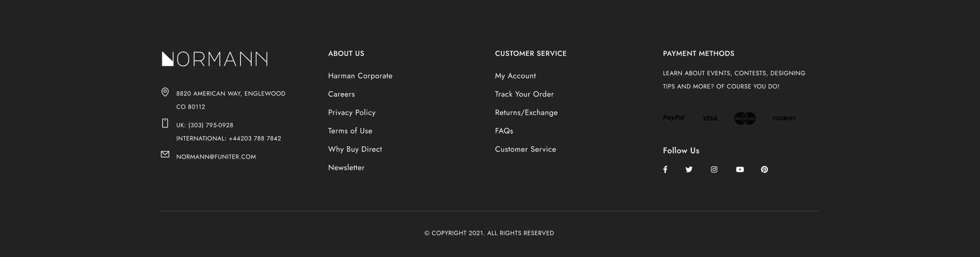Click the envelope email icon
Screen dimensions: 980x257
point(165,155)
